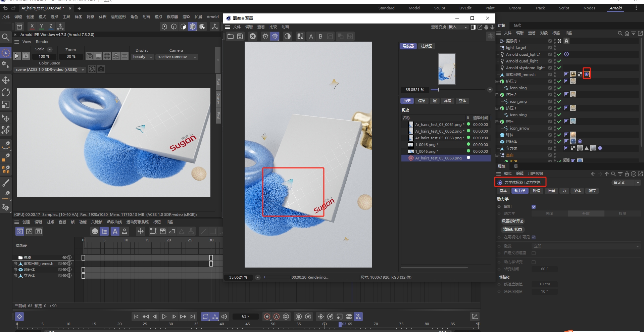
Task: Select the dynamics body tag on 重构网格_remesh
Action: (x=587, y=74)
